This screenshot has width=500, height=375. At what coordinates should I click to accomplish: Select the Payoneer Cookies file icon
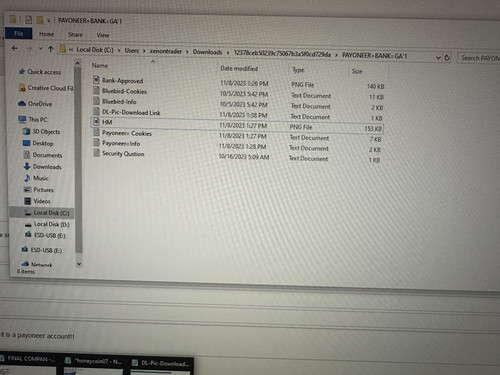point(96,132)
